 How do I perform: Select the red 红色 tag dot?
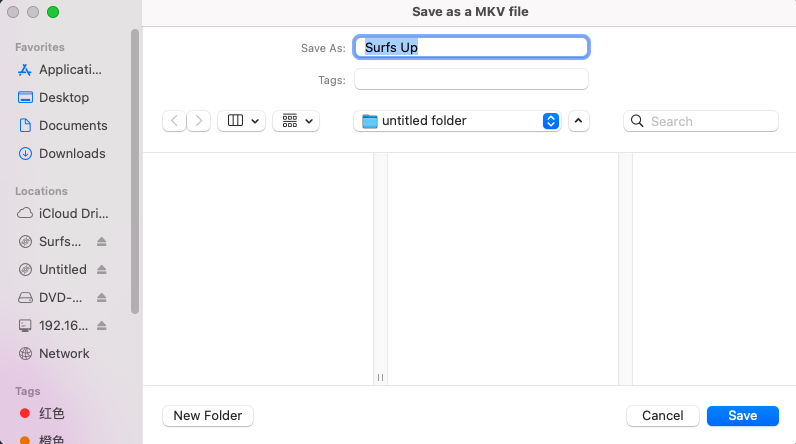tap(24, 414)
